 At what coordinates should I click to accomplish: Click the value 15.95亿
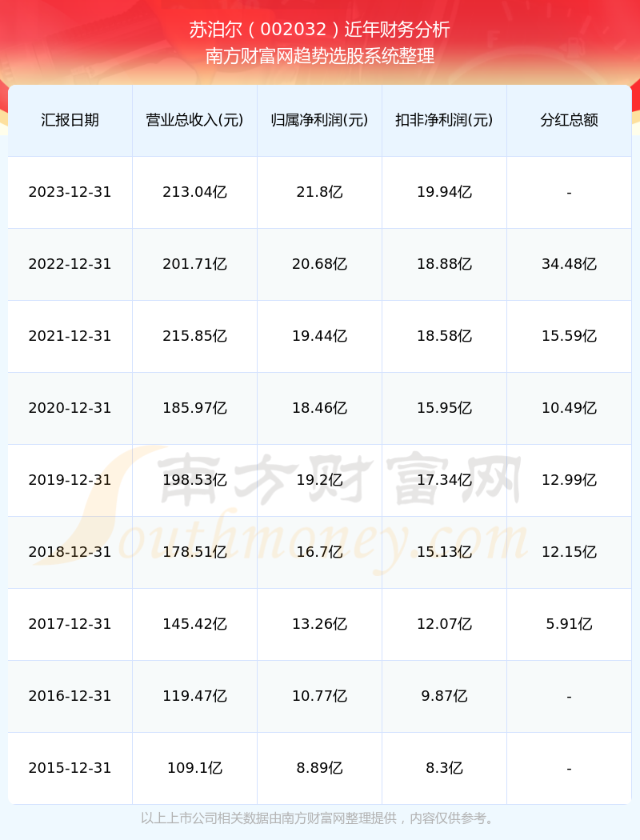click(445, 408)
